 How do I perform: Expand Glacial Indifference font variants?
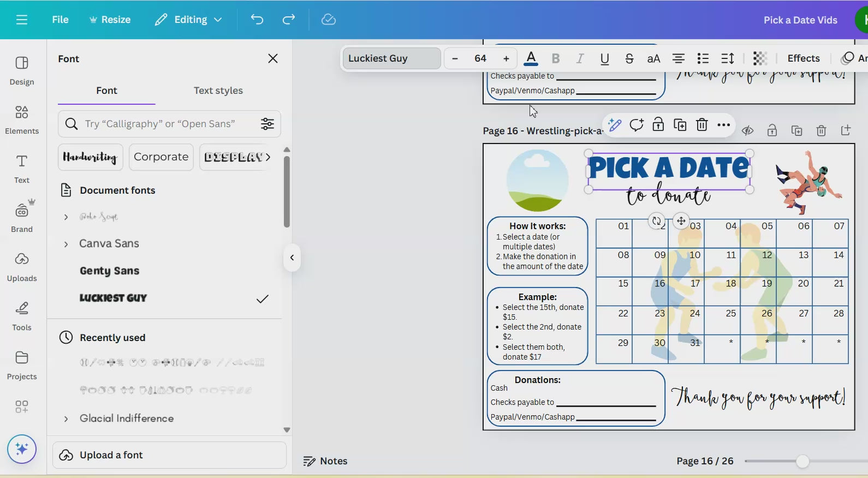(66, 419)
